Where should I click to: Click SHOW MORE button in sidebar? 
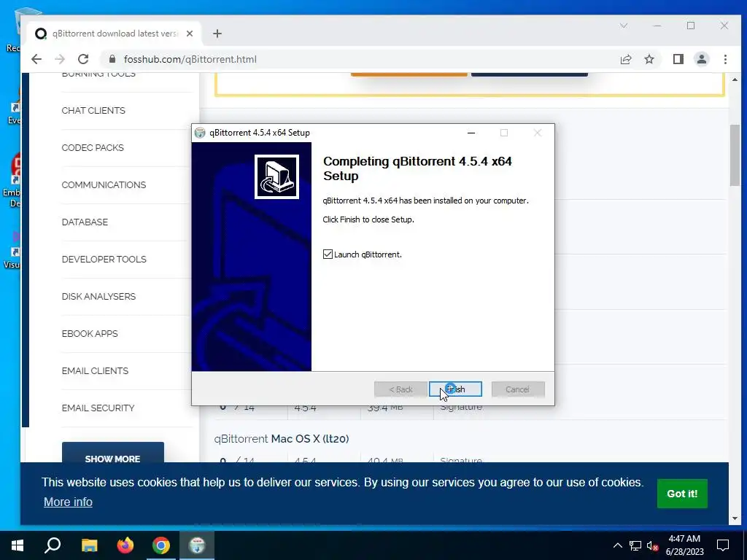(x=113, y=452)
